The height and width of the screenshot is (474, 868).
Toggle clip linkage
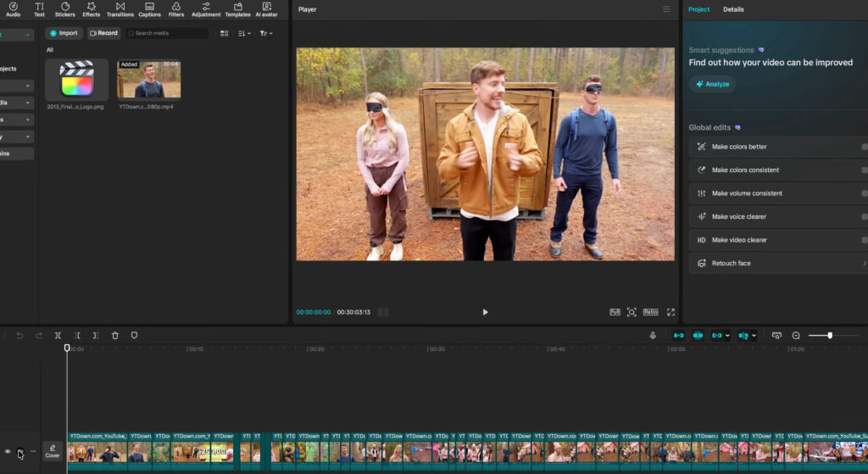716,336
